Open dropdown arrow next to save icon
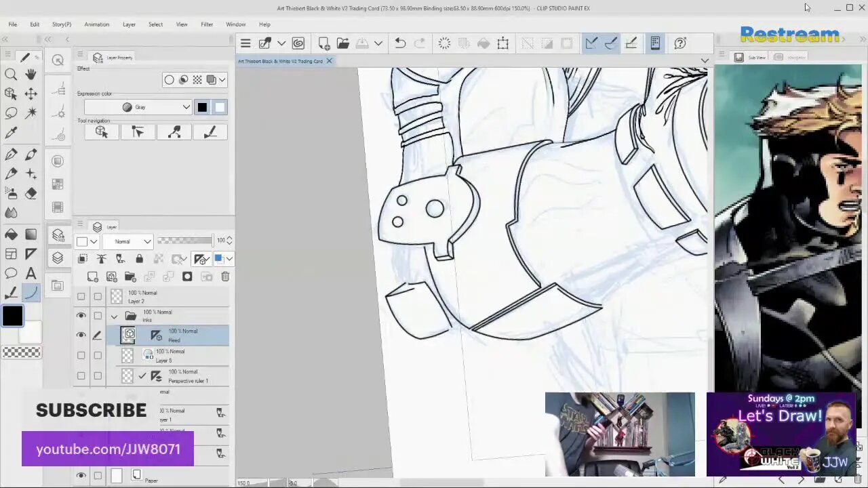The width and height of the screenshot is (868, 488). pos(378,43)
